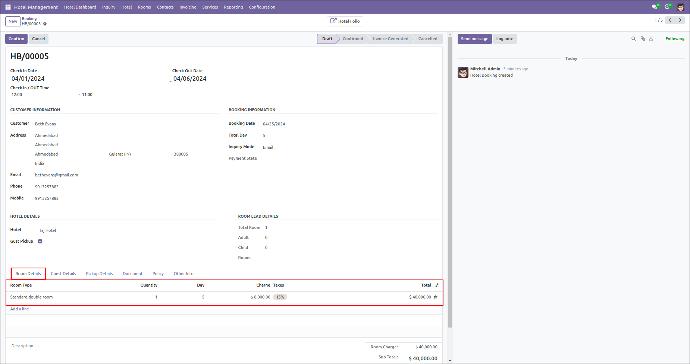
Task: Click Add a line link
Action: point(19,309)
